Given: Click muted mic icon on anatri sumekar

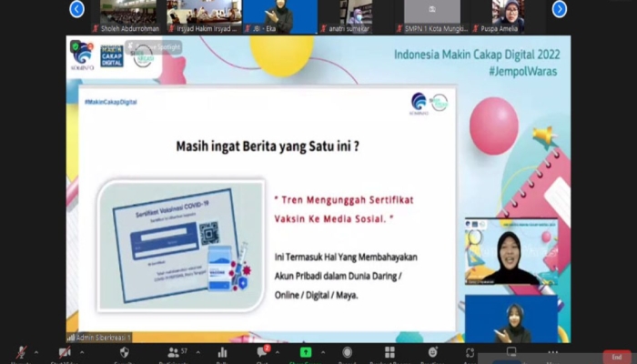Looking at the screenshot, I should 324,28.
